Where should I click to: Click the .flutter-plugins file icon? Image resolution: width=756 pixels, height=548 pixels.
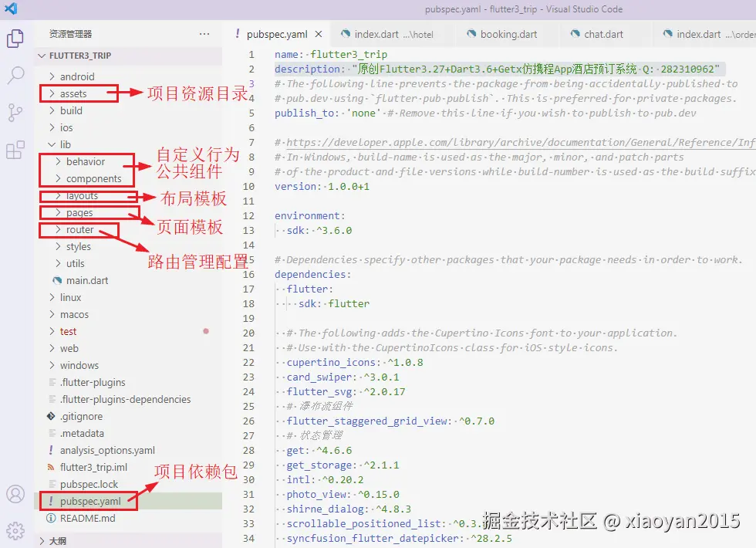coord(52,382)
